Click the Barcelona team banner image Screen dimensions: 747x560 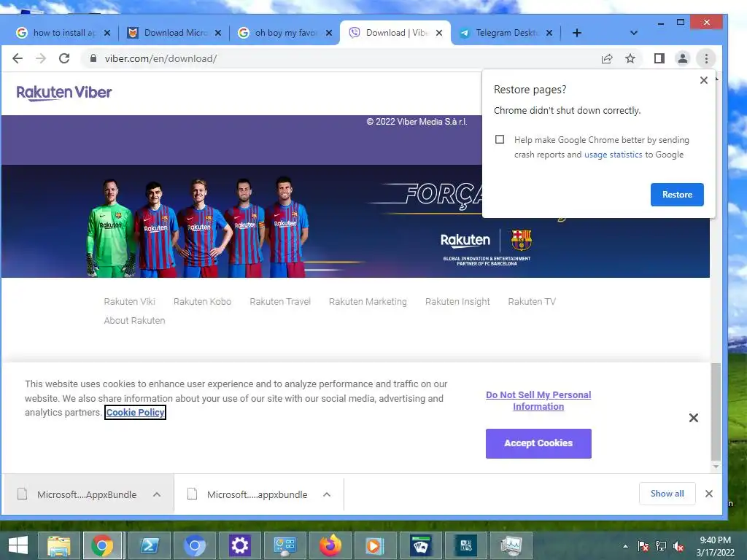tap(355, 222)
